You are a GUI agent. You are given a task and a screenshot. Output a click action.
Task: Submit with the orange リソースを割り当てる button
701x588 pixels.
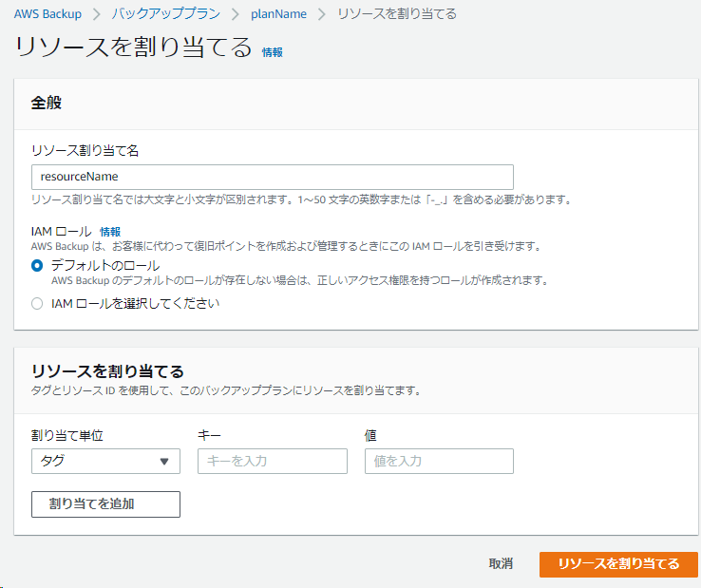pos(618,563)
